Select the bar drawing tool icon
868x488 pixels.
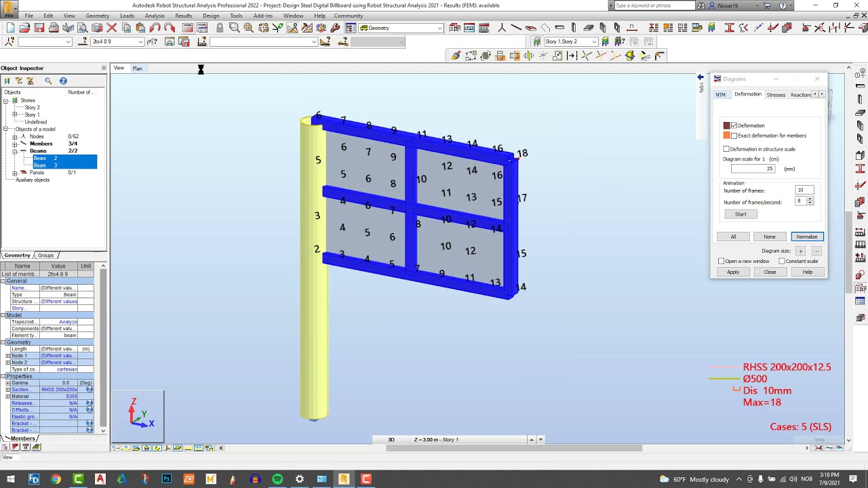pyautogui.click(x=516, y=28)
